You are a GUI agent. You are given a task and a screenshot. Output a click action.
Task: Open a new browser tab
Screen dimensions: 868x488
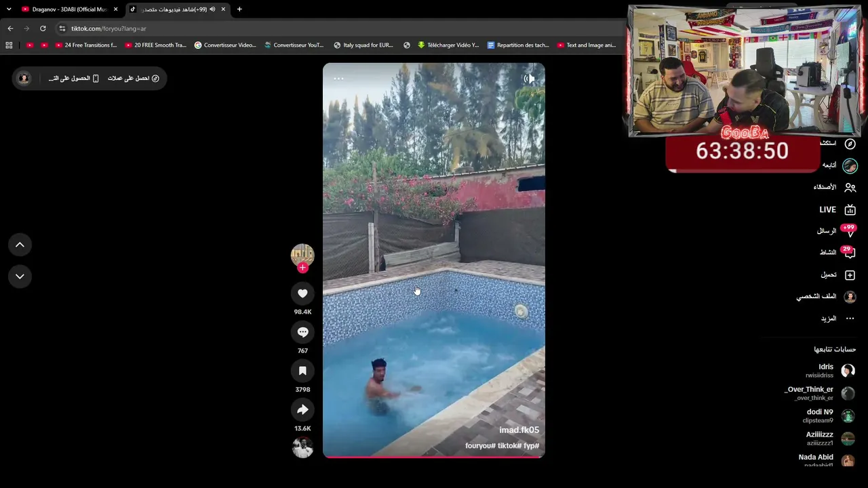coord(239,9)
